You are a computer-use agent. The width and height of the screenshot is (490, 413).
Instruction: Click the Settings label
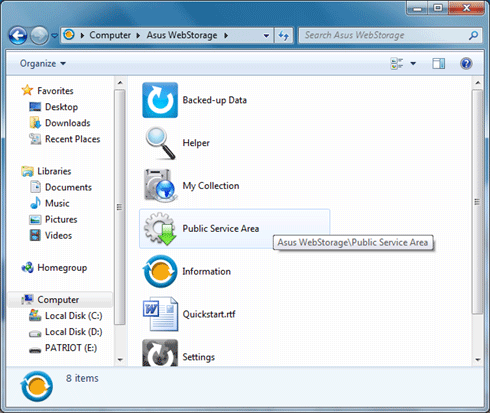198,357
